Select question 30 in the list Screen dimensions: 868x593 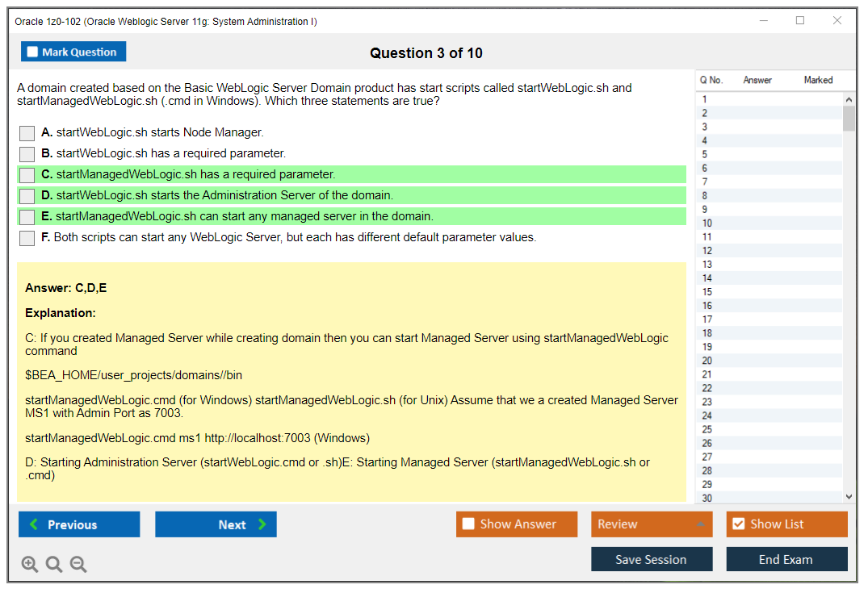click(x=769, y=498)
